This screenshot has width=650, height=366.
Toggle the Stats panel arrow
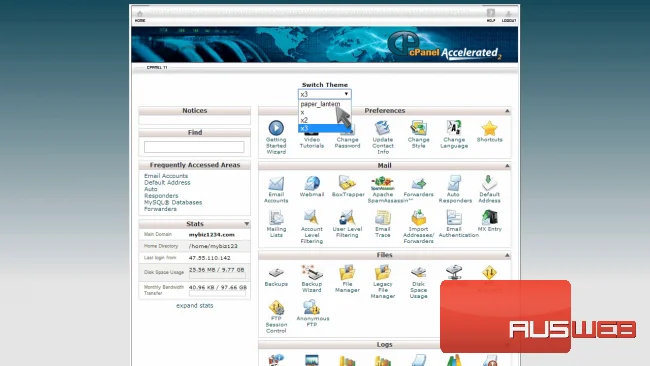click(x=247, y=224)
